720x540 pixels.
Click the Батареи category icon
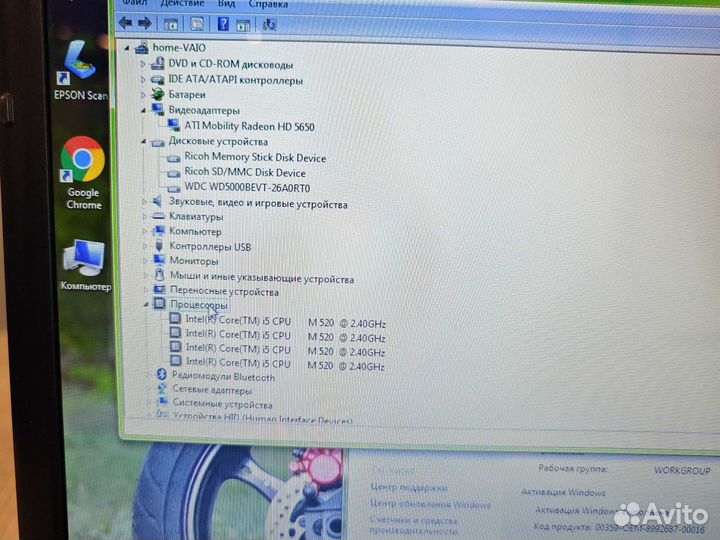(x=158, y=95)
